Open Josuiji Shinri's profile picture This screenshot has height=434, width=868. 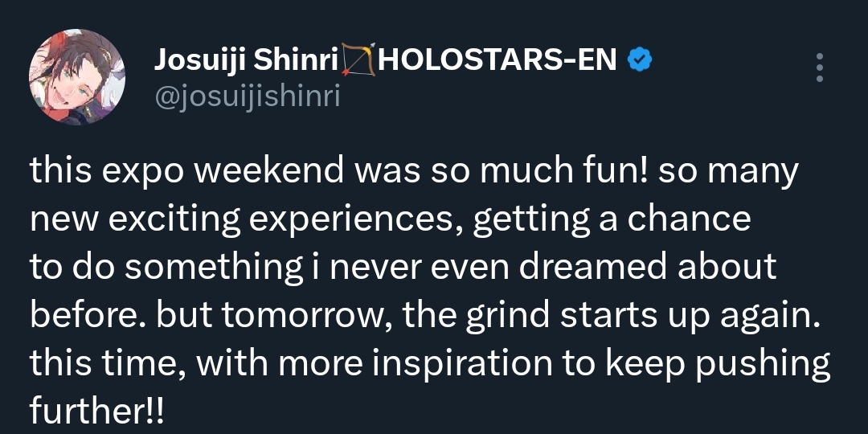(77, 77)
